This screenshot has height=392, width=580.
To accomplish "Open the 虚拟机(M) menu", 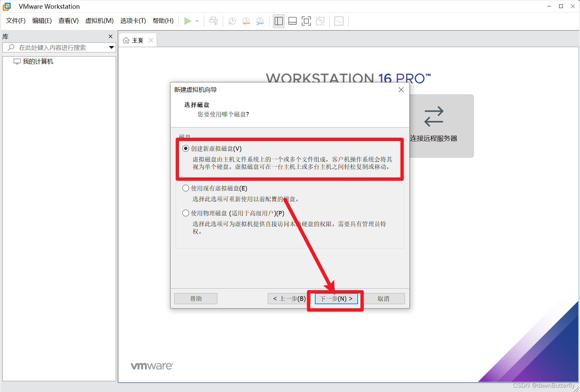I will 100,21.
